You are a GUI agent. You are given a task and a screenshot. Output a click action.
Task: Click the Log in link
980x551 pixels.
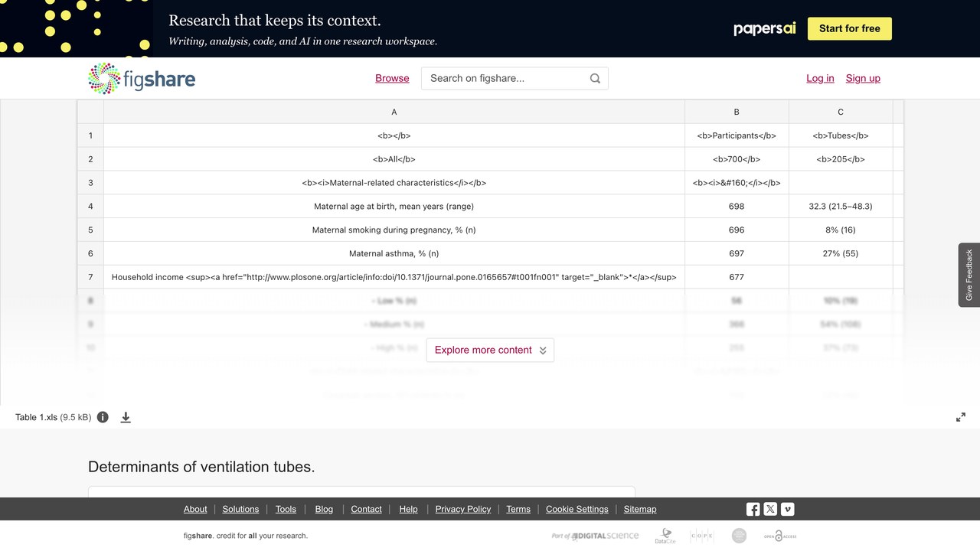820,78
